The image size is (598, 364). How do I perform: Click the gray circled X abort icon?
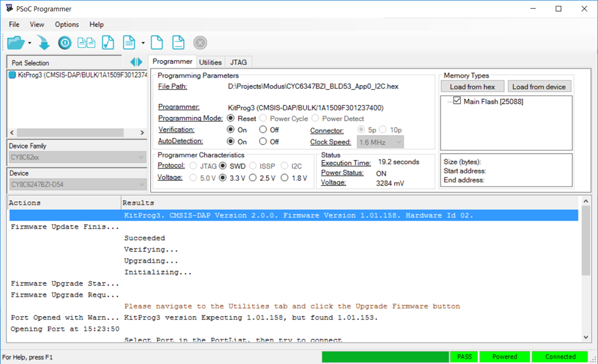[200, 43]
